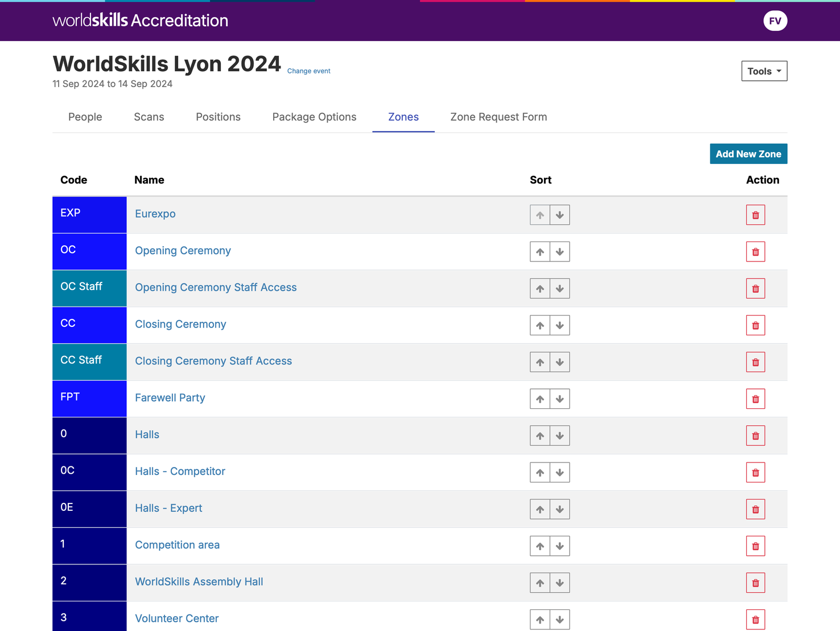Move Closing Ceremony Staff Access down

tap(560, 362)
